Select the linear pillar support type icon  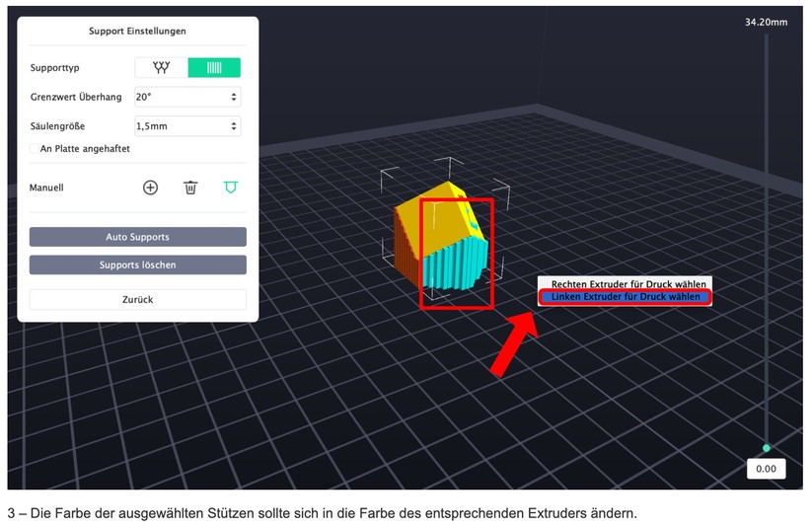(214, 68)
